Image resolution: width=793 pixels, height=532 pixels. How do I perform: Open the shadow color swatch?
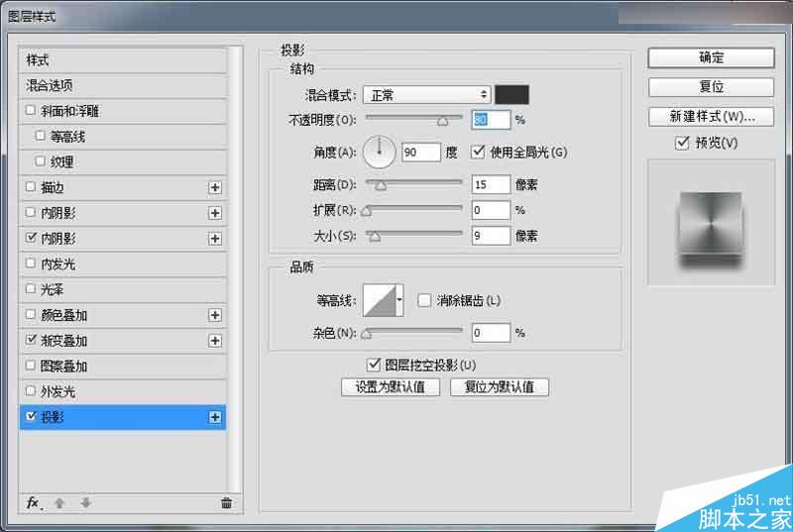[511, 94]
